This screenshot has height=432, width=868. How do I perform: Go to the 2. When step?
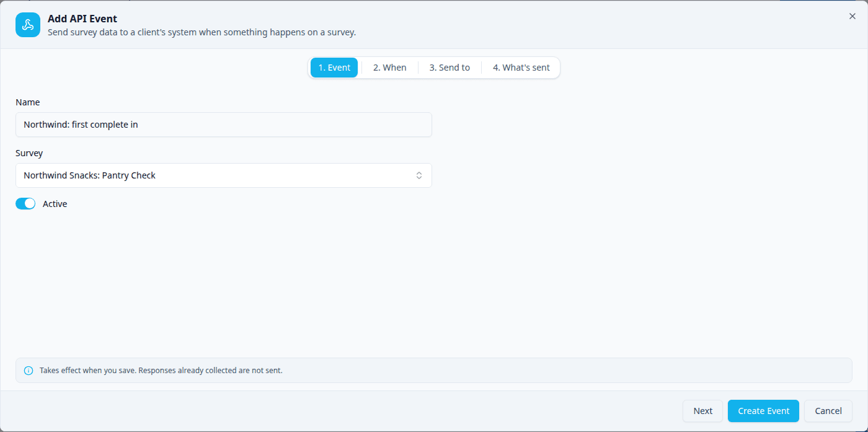click(389, 68)
